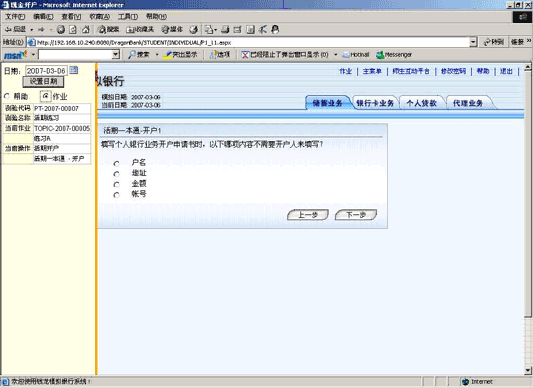Screen dimensions: 533x388
Task: Open calendar picker next to date field
Action: pos(74,70)
